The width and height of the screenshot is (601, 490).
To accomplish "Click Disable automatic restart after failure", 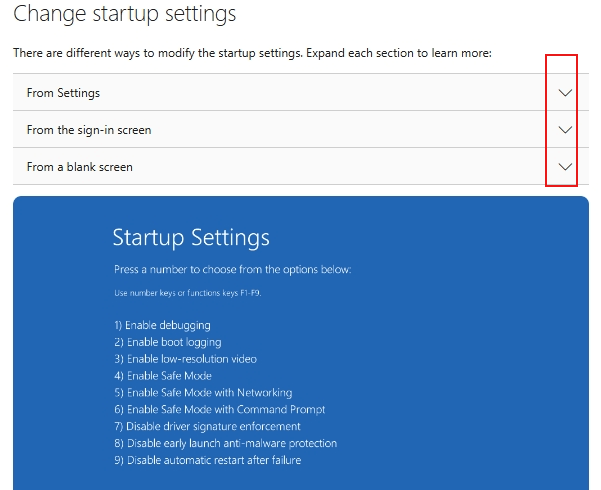I will (207, 460).
